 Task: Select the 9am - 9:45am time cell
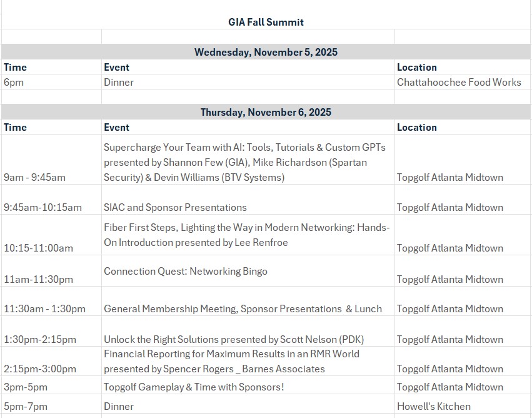(34, 177)
